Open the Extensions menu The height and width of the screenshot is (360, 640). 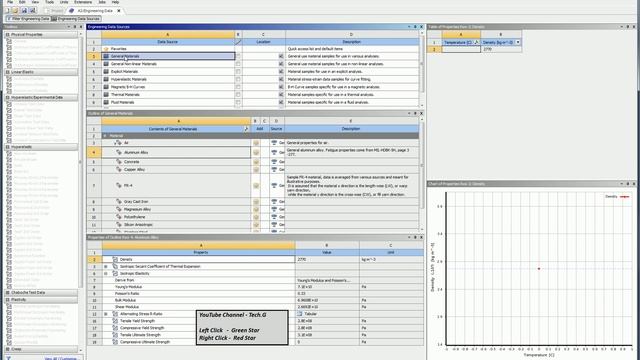(x=83, y=2)
